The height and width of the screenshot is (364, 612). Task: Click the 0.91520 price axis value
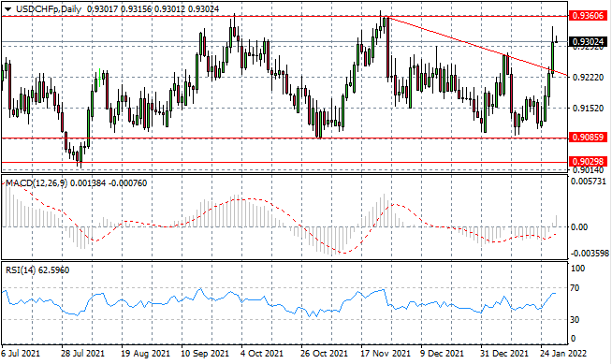[588, 108]
